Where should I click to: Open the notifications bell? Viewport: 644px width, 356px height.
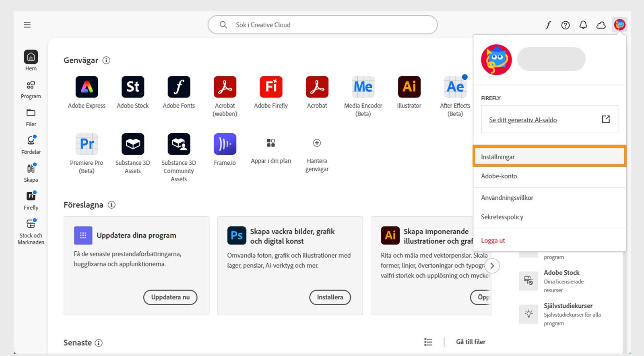[x=583, y=25]
